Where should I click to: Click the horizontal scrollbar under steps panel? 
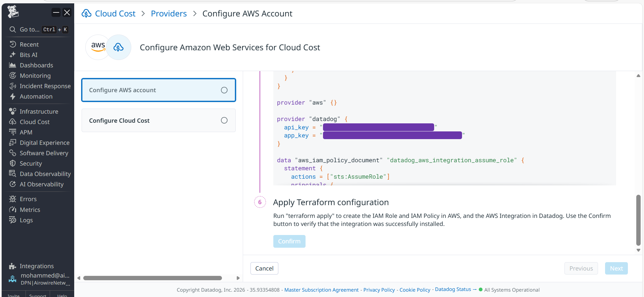coord(152,278)
